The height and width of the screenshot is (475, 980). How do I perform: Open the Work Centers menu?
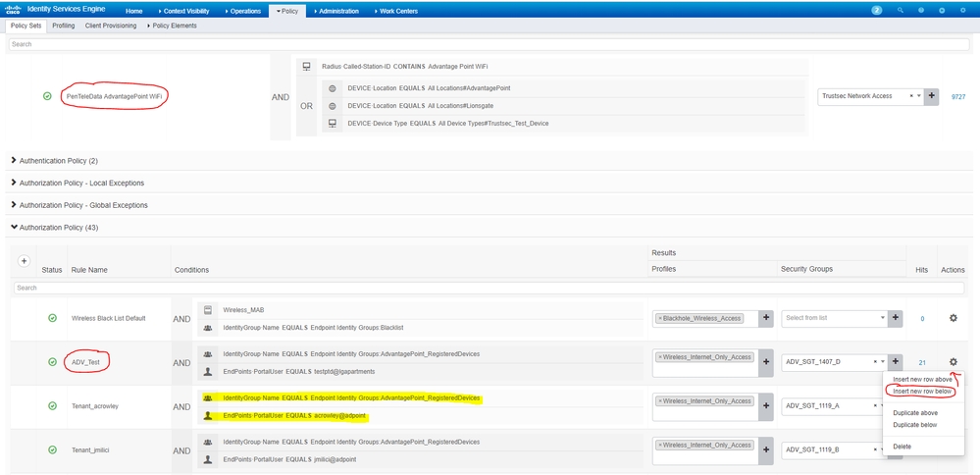pyautogui.click(x=395, y=11)
